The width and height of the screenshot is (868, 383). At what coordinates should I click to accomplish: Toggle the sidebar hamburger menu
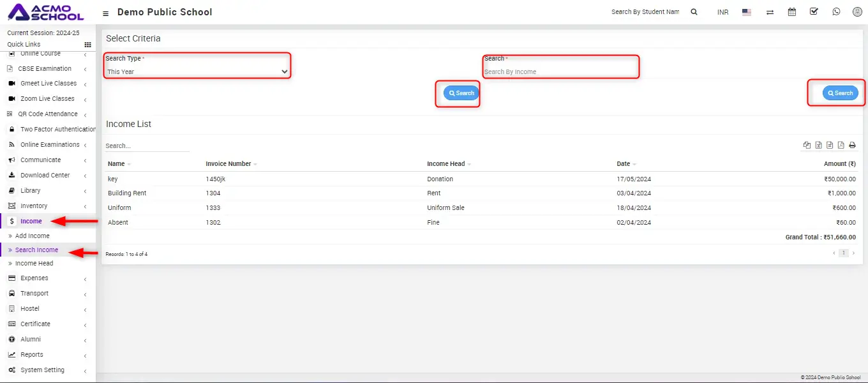105,13
